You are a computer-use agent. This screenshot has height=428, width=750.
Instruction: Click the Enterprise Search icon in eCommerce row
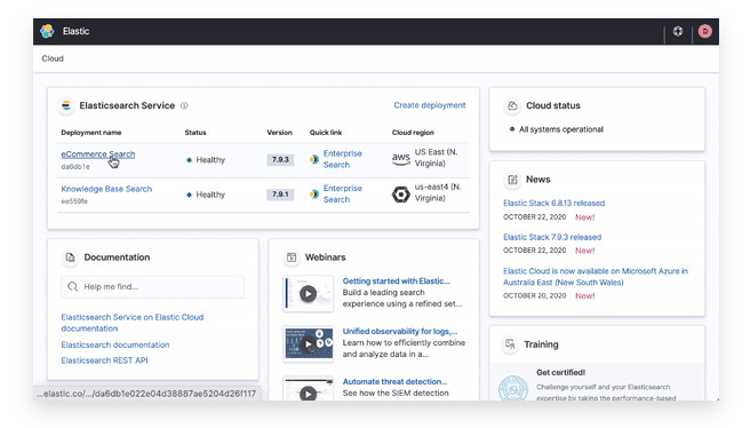(x=314, y=159)
